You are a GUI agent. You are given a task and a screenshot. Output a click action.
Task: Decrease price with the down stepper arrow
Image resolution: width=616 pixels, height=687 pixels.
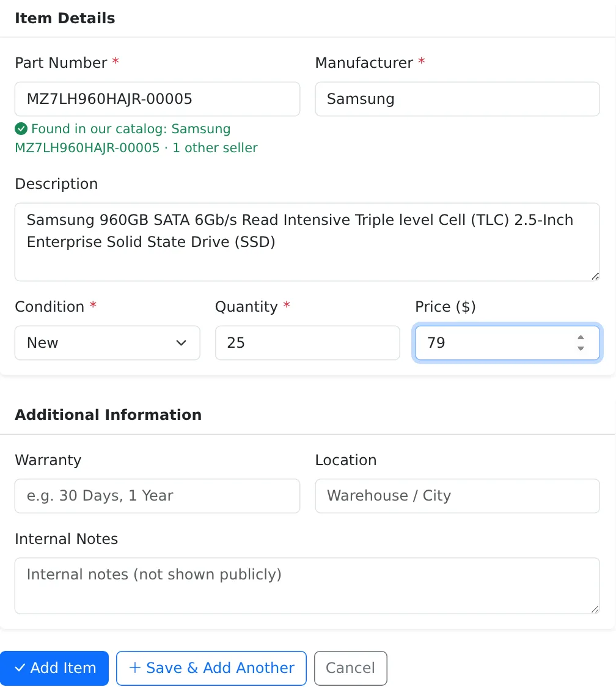[581, 348]
